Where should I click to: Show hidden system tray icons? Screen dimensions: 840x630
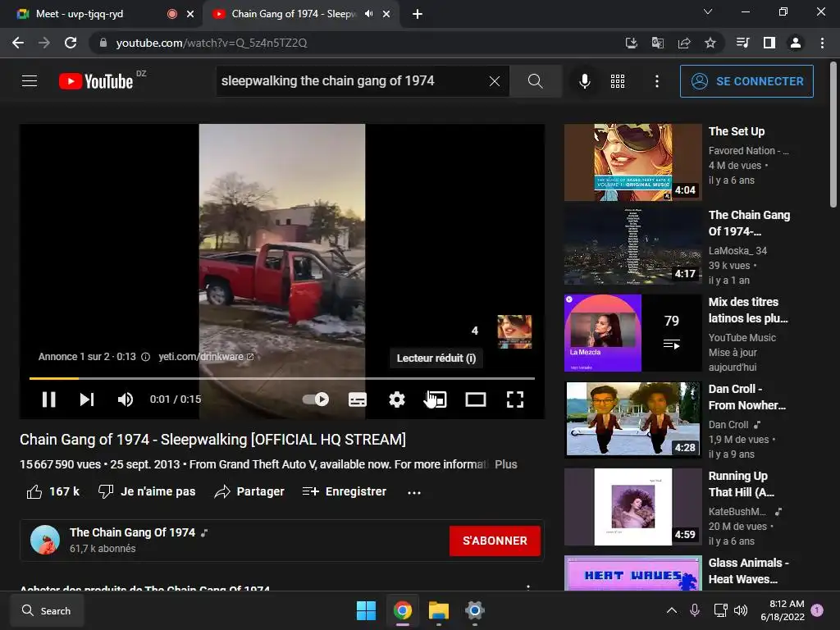pos(671,610)
